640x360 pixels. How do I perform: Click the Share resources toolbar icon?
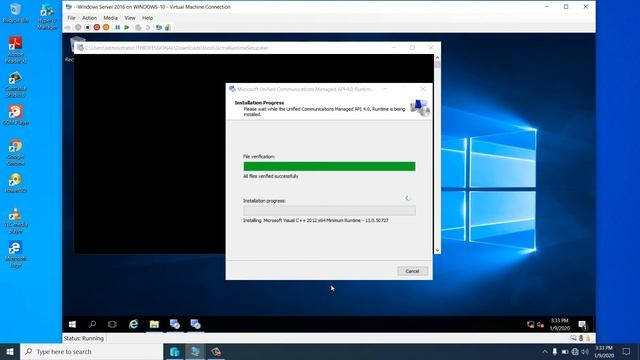click(168, 27)
